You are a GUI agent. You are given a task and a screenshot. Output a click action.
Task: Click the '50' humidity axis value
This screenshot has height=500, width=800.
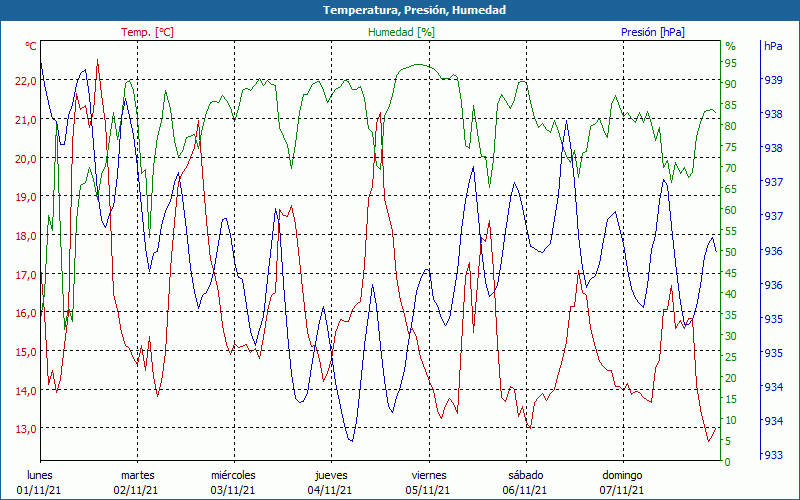(731, 252)
